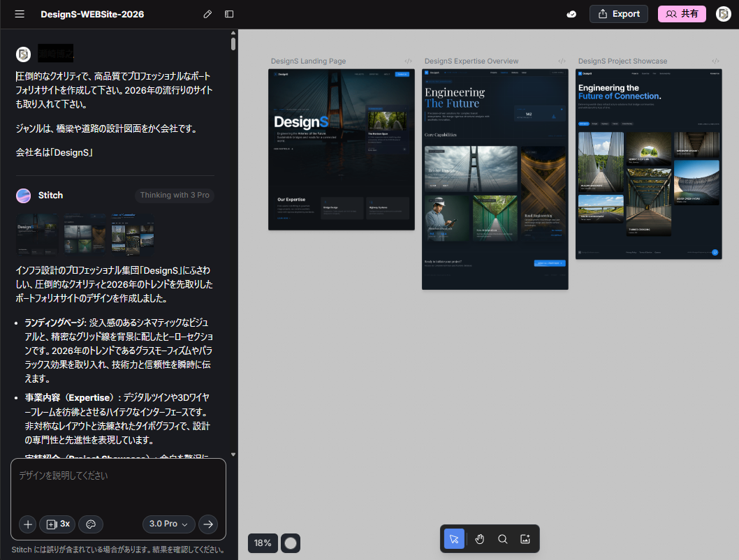Screen dimensions: 739x560
Task: Click the ランディングページ bullet heading
Action: 54,323
